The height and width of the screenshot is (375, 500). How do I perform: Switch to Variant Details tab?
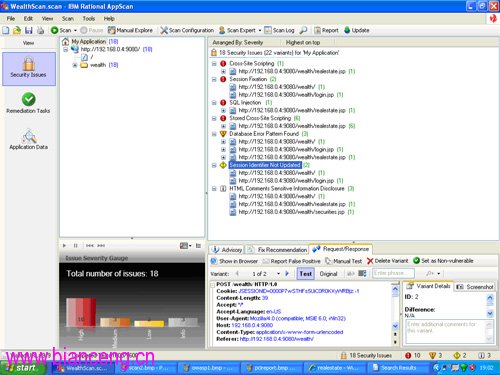(428, 286)
